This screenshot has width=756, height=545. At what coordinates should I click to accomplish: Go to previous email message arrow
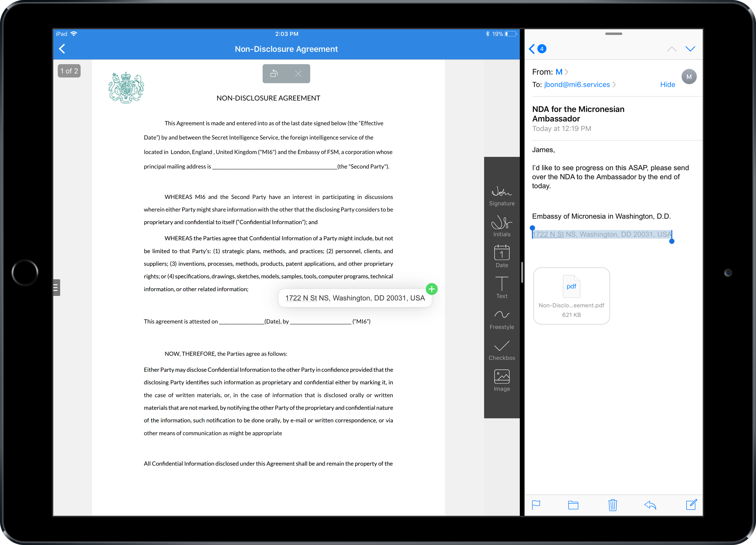pyautogui.click(x=672, y=49)
